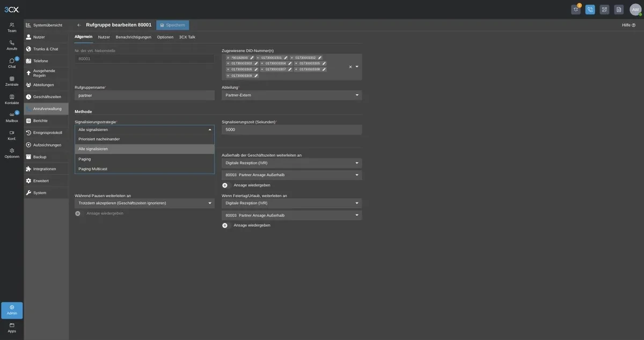Remove DID number 01730003303
This screenshot has width=644, height=340.
228,63
